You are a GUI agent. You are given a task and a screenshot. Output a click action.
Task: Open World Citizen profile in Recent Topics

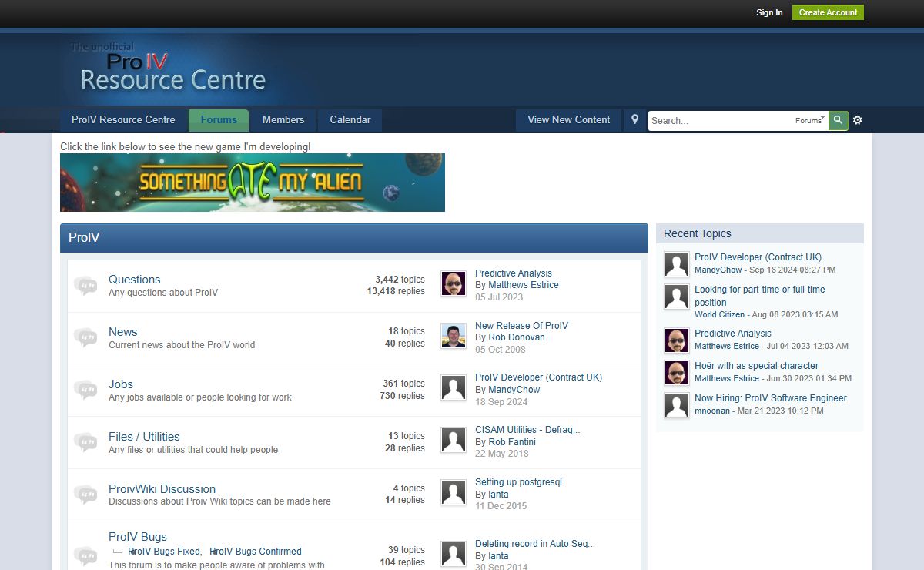point(719,314)
